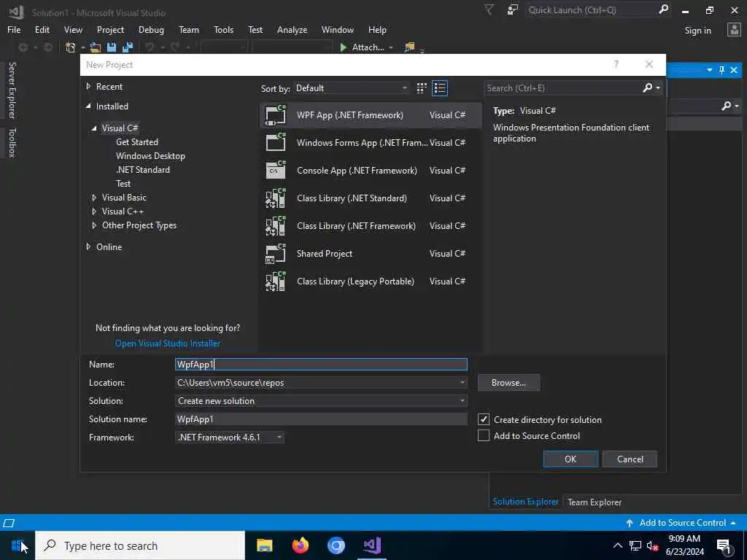Click the Open File toolbar icon
The image size is (747, 560).
coord(96,47)
